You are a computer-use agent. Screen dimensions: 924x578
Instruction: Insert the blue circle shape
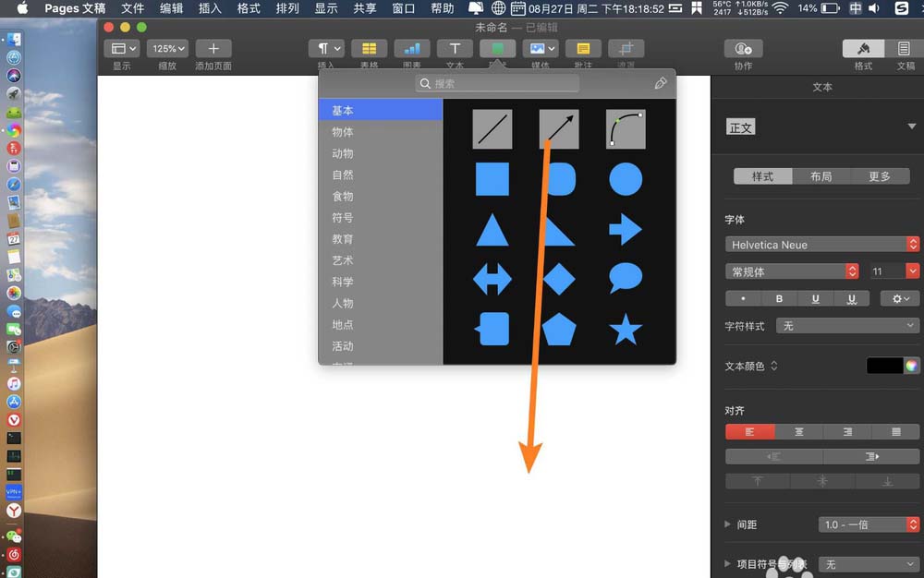[626, 179]
